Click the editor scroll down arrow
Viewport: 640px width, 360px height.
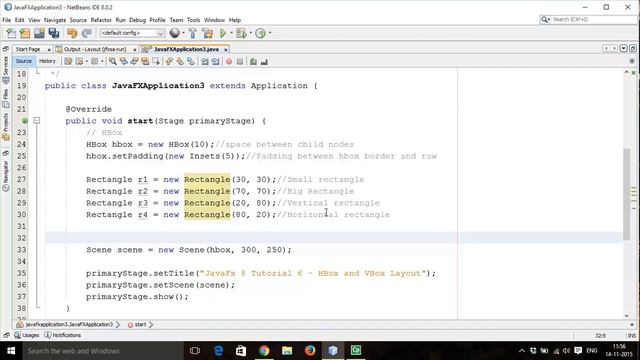tap(627, 316)
